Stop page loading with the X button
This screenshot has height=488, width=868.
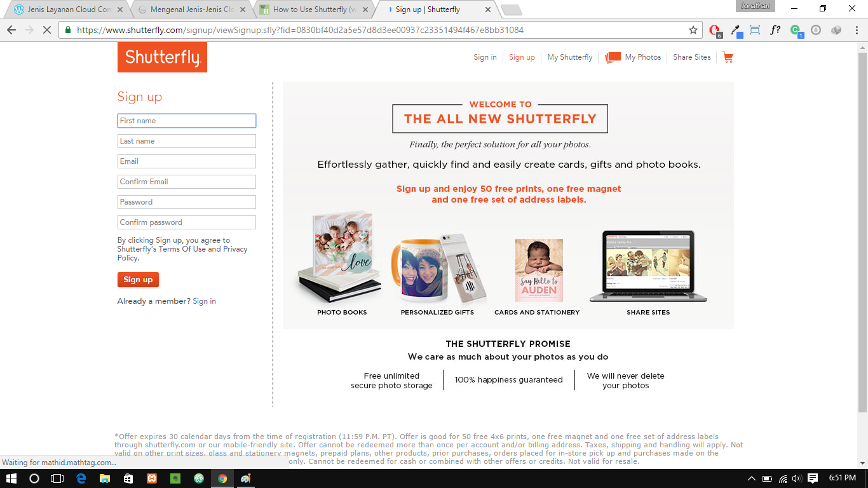point(46,30)
